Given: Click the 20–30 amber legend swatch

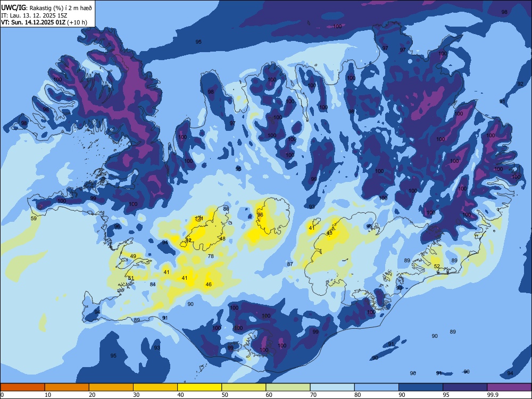Looking at the screenshot, I should (x=111, y=387).
